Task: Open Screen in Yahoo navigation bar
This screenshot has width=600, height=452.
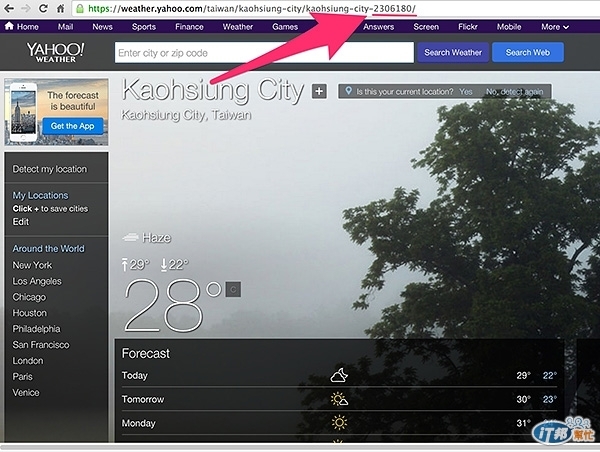Action: coord(426,27)
